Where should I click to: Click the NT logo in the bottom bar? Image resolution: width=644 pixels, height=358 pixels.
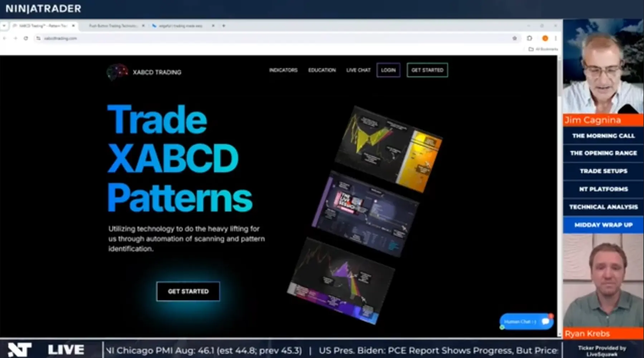click(x=19, y=350)
